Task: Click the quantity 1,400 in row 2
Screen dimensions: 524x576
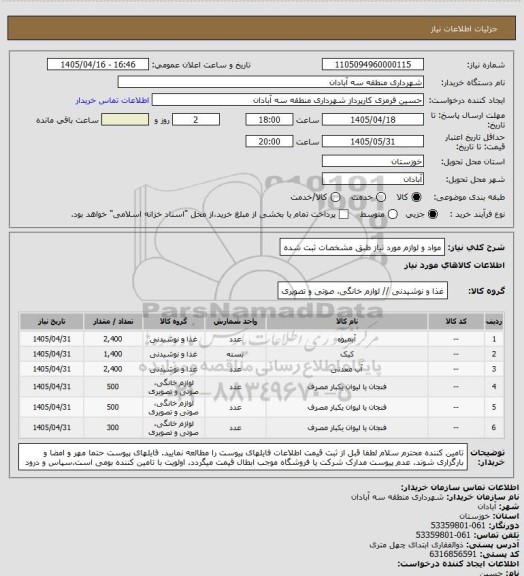Action: [113, 354]
